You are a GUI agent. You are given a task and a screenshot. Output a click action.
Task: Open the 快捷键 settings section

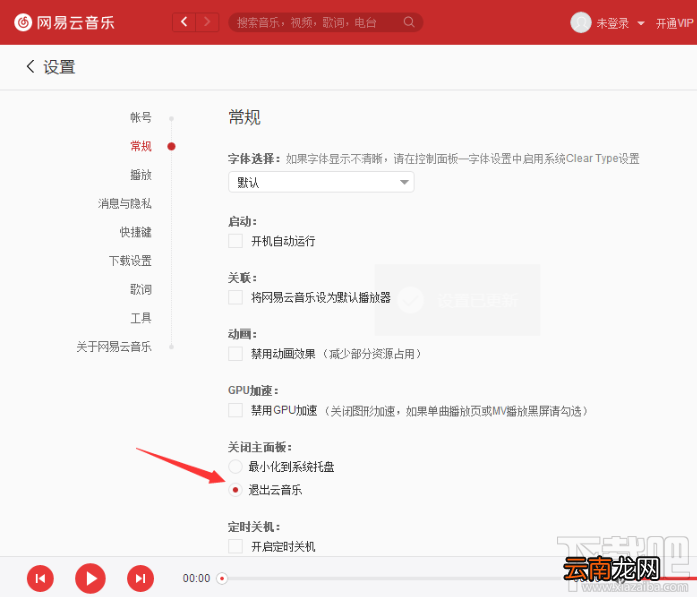[136, 232]
